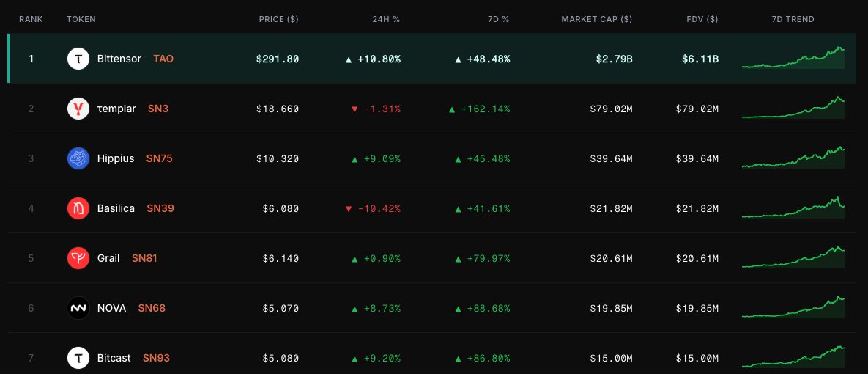Image resolution: width=868 pixels, height=374 pixels.
Task: Open the NOVA token name
Action: 111,308
